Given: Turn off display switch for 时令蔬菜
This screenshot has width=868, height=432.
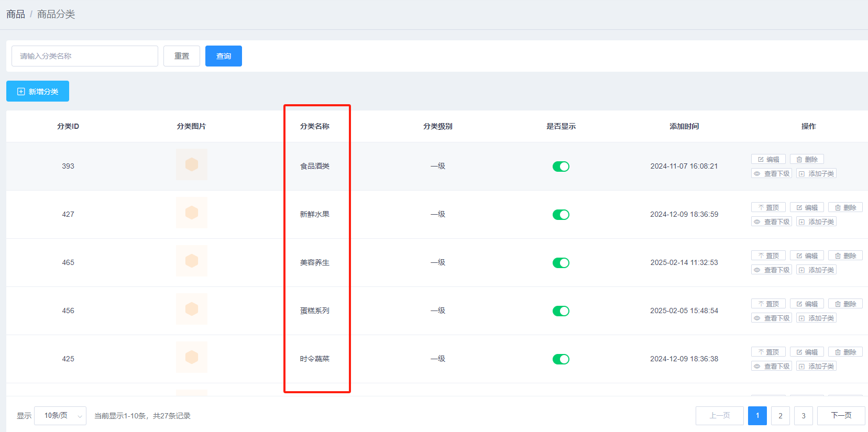Looking at the screenshot, I should (561, 359).
